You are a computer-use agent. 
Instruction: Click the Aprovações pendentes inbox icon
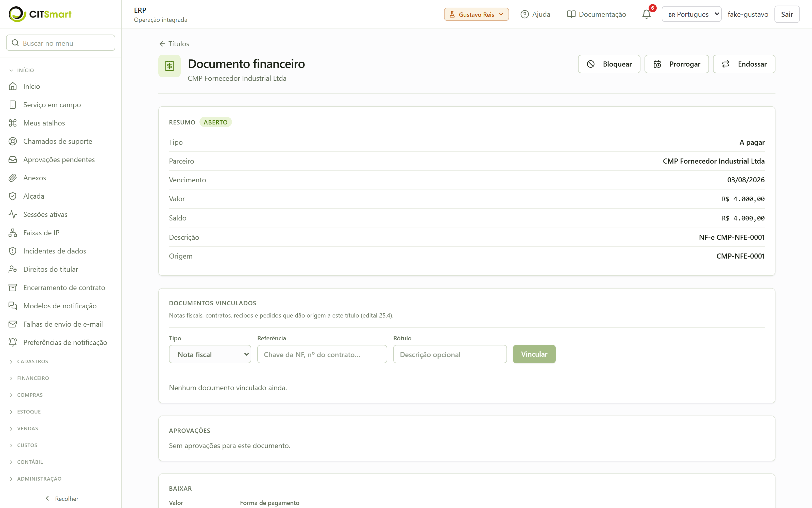(x=13, y=160)
